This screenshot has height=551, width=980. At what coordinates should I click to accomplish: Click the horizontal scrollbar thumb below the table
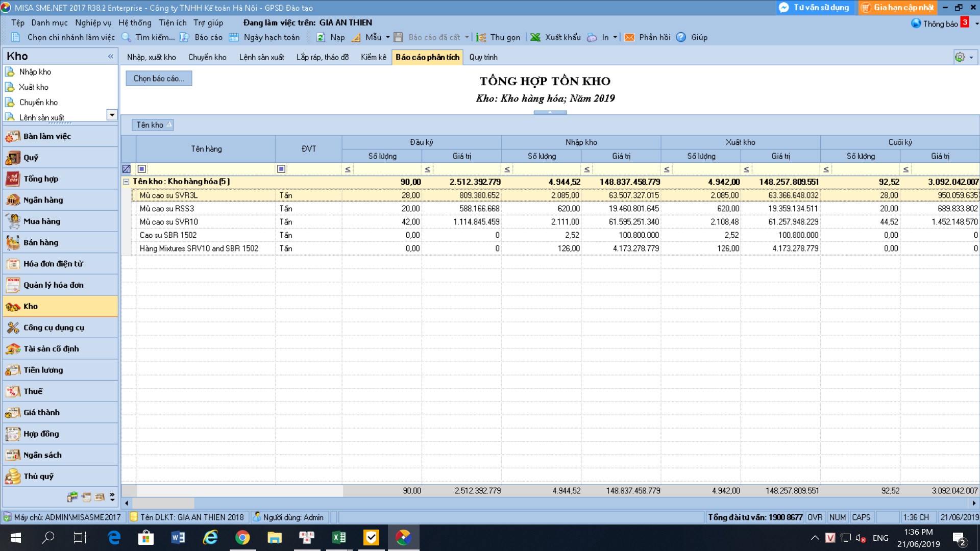click(x=163, y=503)
